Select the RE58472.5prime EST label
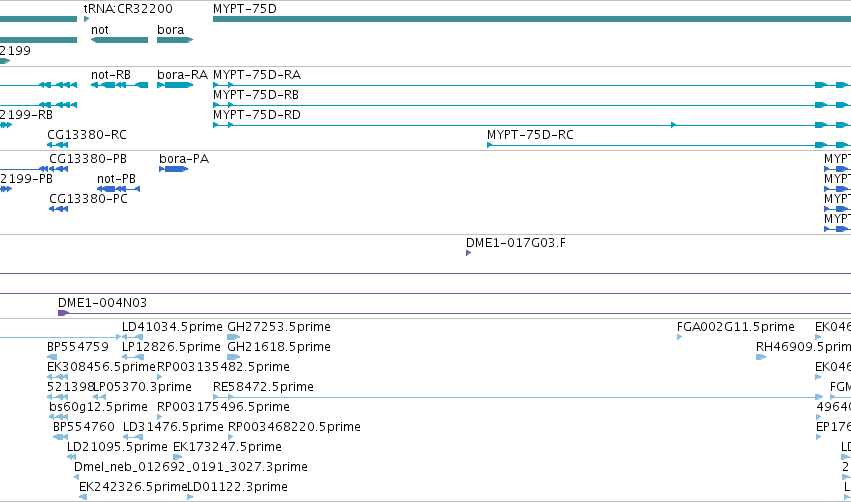Viewport: 851px width, 502px height. point(263,387)
